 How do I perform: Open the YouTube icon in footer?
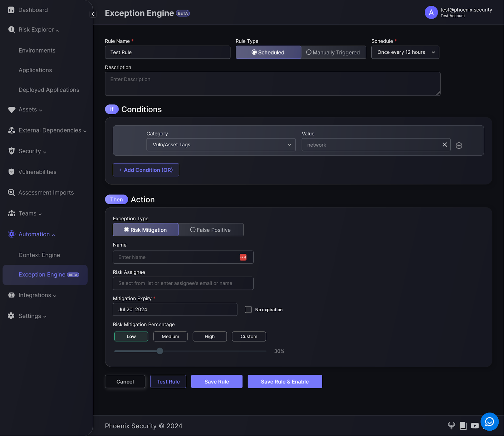click(475, 426)
